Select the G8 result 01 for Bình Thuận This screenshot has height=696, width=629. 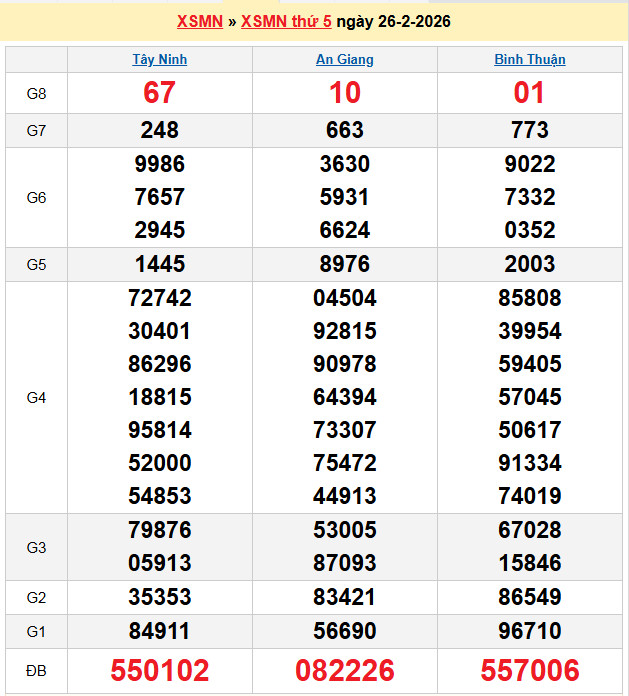tap(530, 93)
